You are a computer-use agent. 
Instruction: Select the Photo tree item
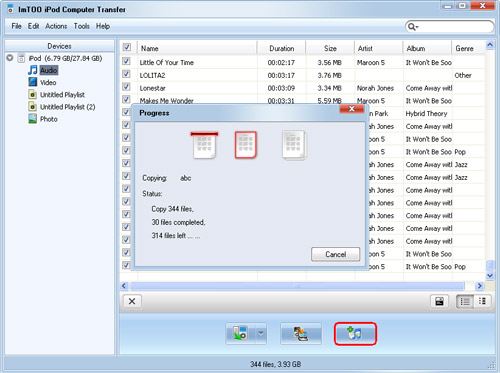click(x=49, y=119)
